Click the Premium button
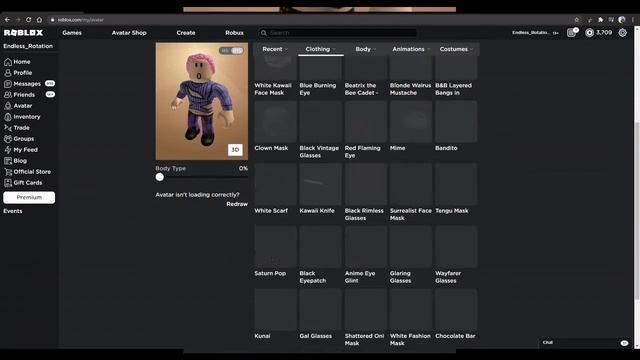 click(29, 197)
